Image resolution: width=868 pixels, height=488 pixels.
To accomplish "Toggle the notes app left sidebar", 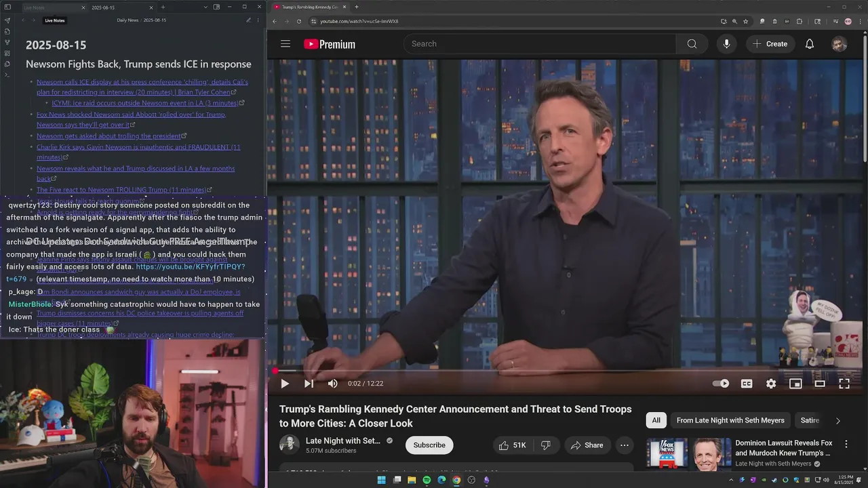I will (7, 7).
